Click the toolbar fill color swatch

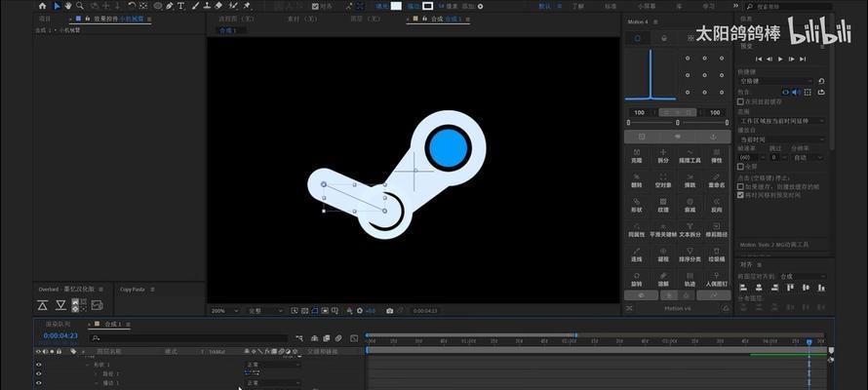396,6
